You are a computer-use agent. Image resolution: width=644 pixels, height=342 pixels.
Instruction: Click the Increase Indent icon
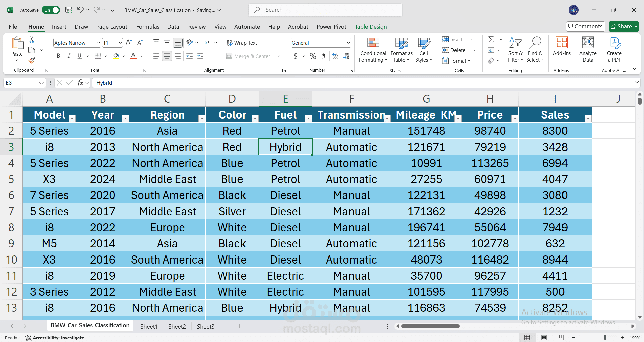pyautogui.click(x=200, y=56)
